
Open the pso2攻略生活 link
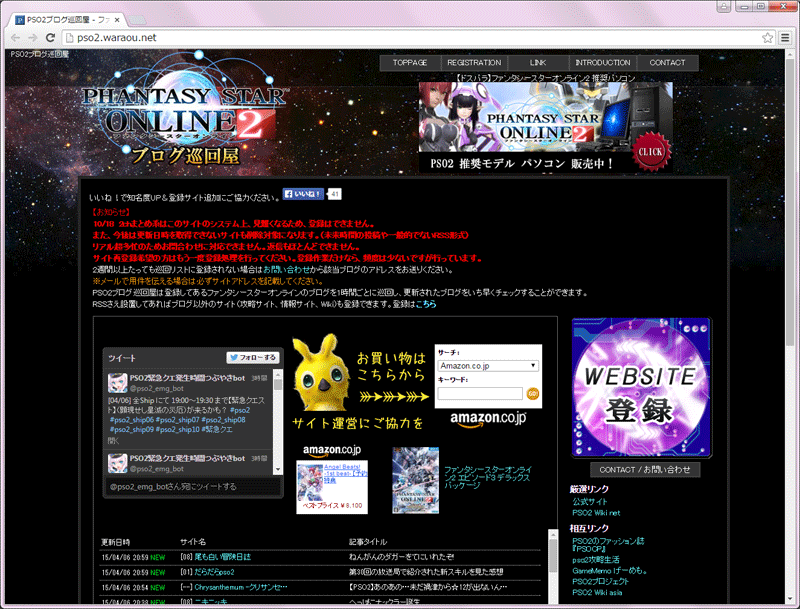click(x=596, y=560)
